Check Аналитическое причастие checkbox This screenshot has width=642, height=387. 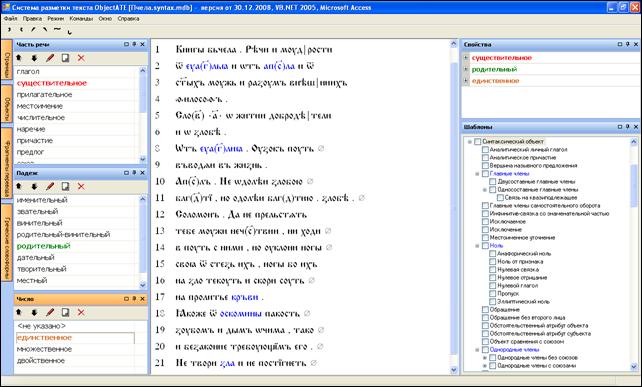pos(485,158)
